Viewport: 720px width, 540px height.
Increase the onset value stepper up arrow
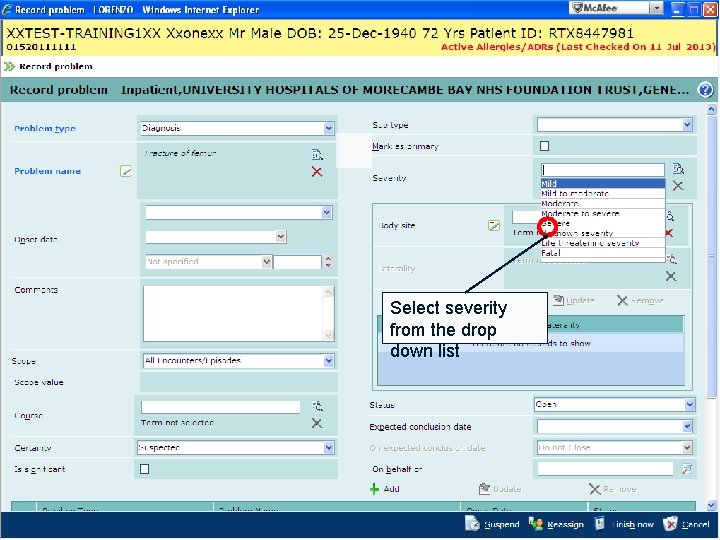point(328,259)
